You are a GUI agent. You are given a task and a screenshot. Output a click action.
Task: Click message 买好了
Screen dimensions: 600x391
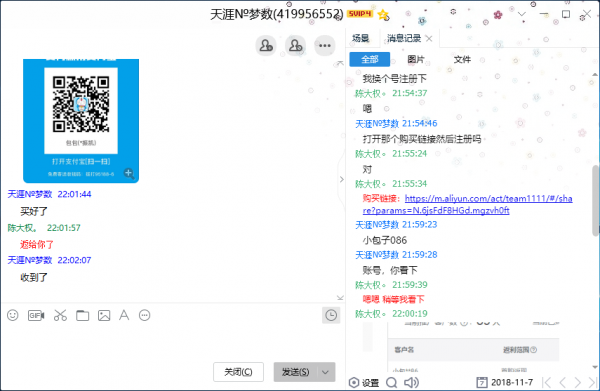pyautogui.click(x=34, y=211)
